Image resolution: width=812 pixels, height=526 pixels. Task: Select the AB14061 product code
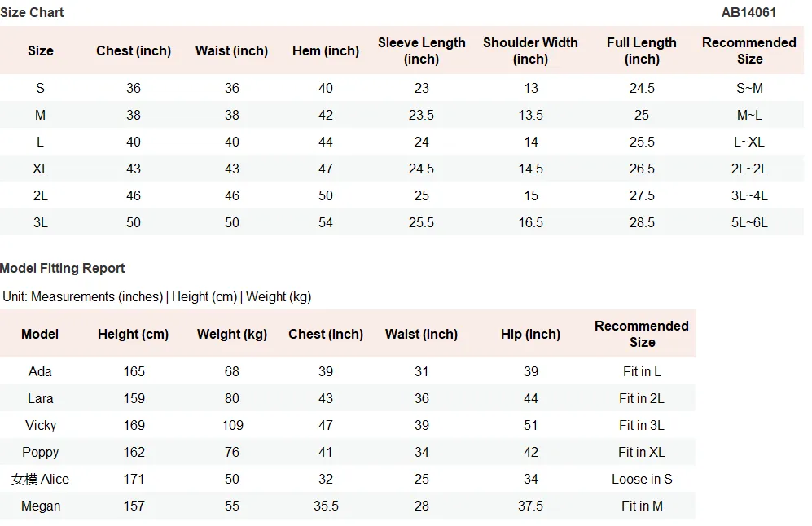[748, 12]
